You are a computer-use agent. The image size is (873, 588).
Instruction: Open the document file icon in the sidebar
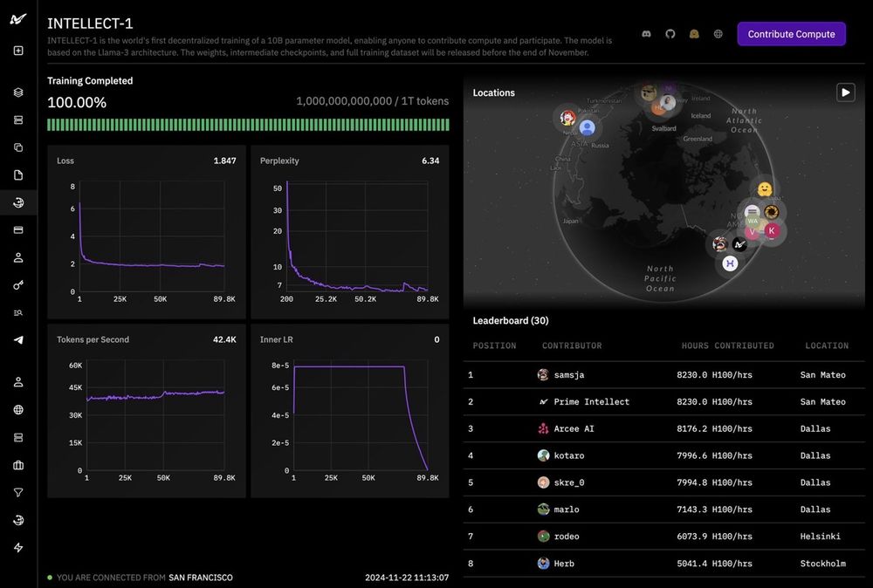[x=18, y=175]
